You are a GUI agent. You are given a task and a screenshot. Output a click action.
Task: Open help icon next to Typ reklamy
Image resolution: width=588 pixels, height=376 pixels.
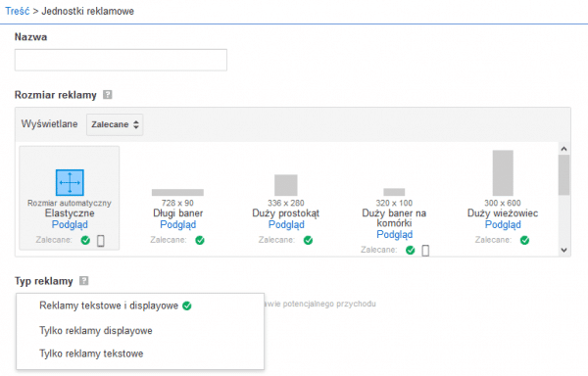pyautogui.click(x=84, y=281)
